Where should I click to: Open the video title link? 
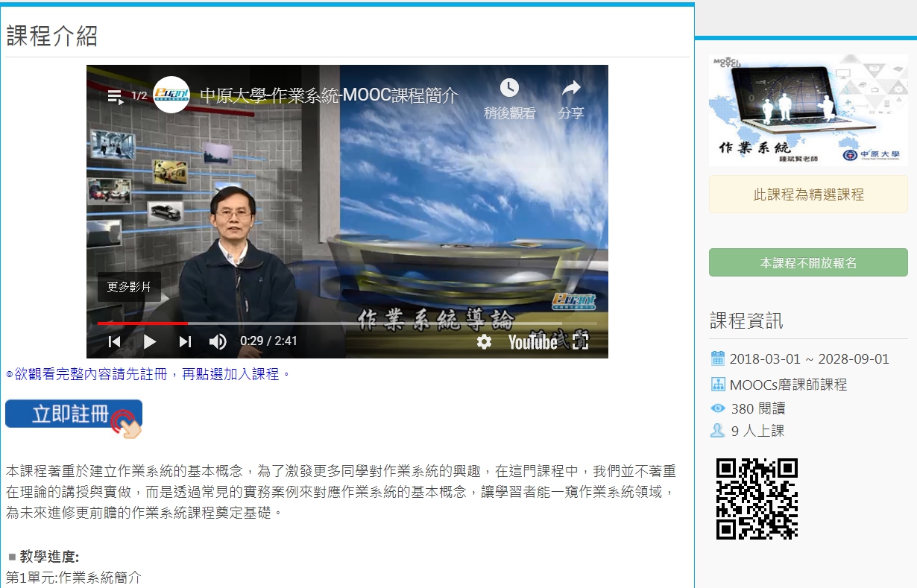[x=329, y=95]
